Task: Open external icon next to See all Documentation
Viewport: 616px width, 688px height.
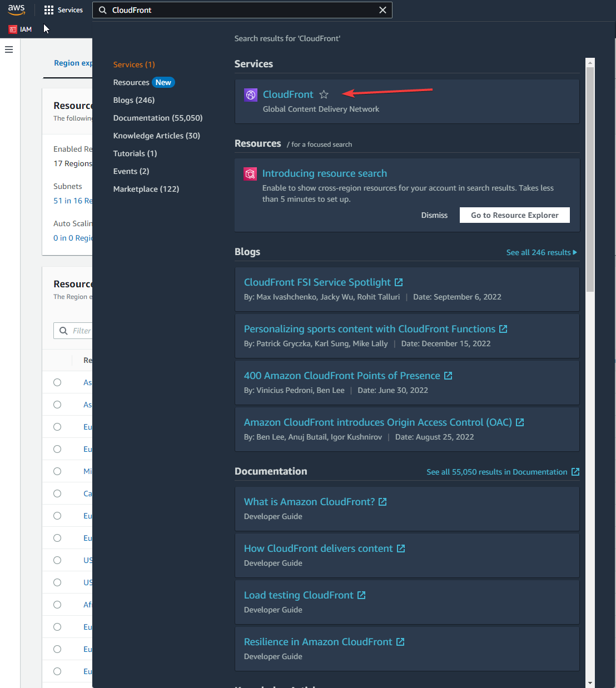Action: pos(575,472)
